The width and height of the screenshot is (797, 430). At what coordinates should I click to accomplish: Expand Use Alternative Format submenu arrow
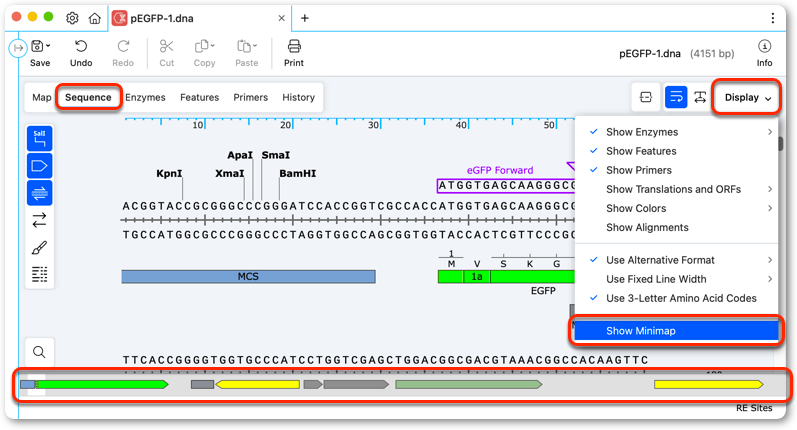(770, 260)
